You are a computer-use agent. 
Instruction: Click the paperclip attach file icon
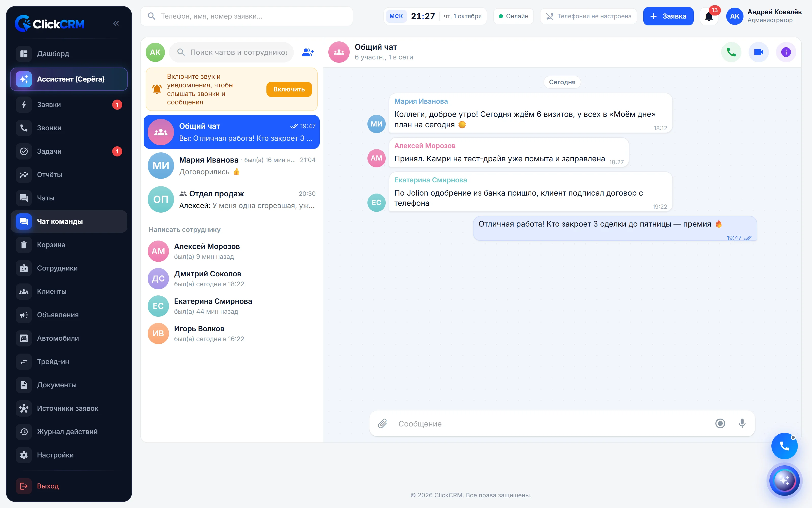[x=382, y=423]
